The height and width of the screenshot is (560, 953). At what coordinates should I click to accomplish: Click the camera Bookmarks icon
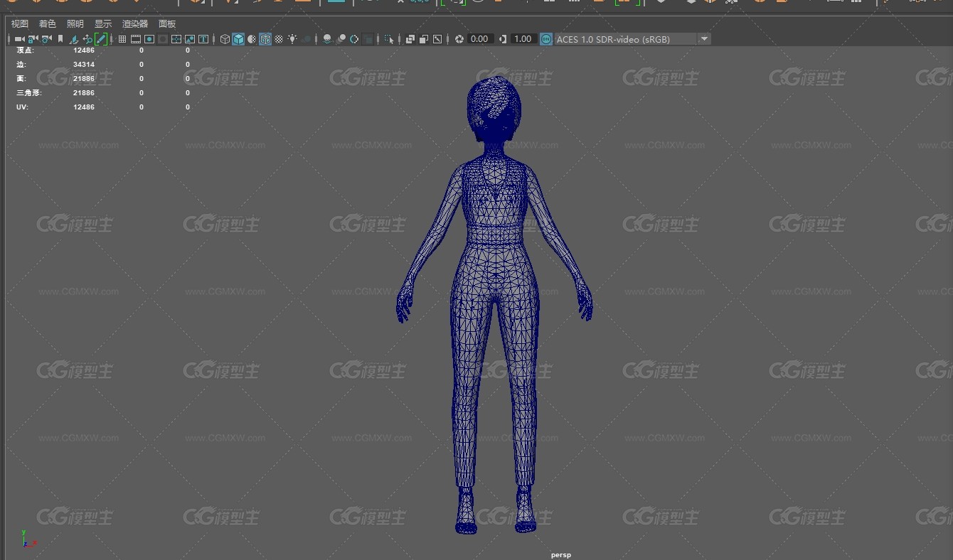tap(60, 39)
